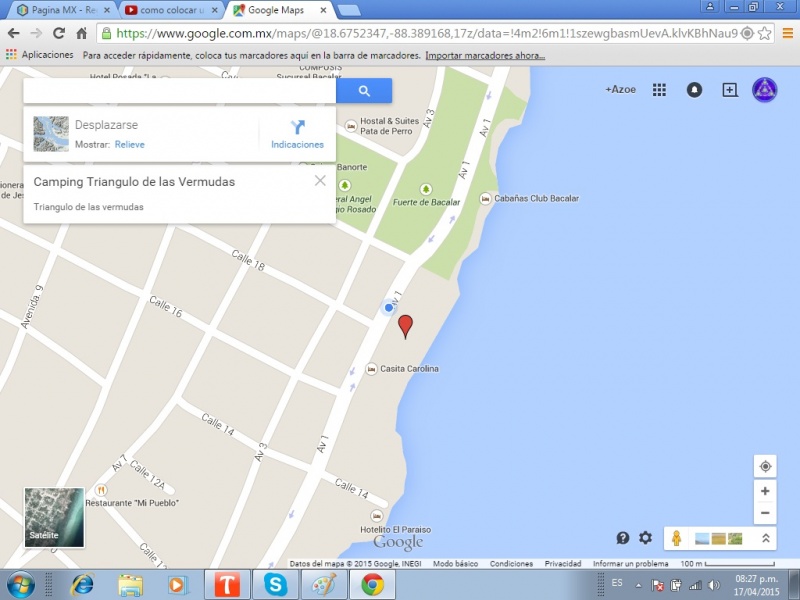Show my location with the target icon

765,467
